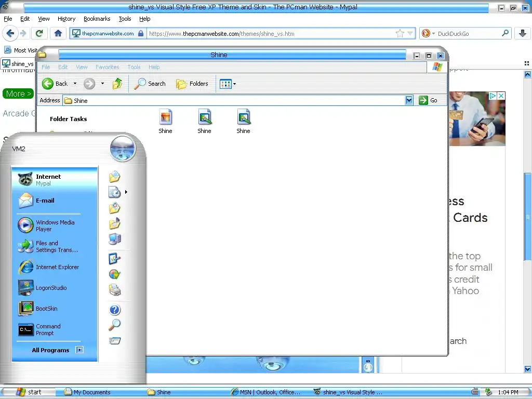Open URL bar history dropdown in Mypal

click(x=410, y=34)
